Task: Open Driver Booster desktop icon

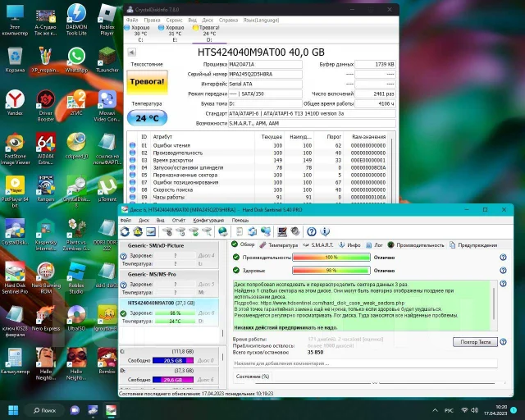Action: tap(46, 106)
